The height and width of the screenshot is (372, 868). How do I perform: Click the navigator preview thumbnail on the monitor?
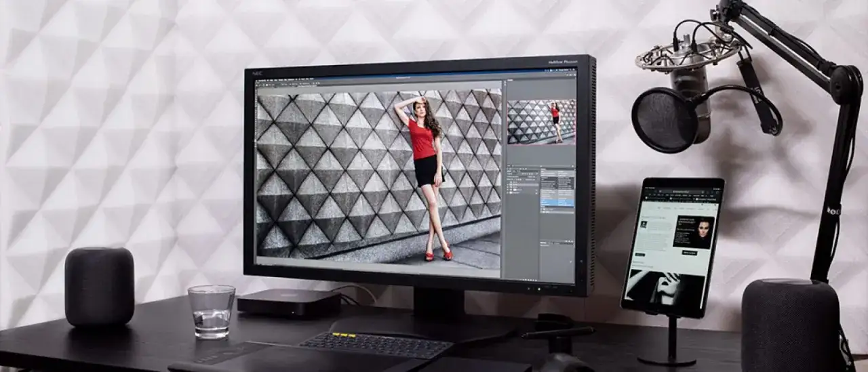pos(541,122)
